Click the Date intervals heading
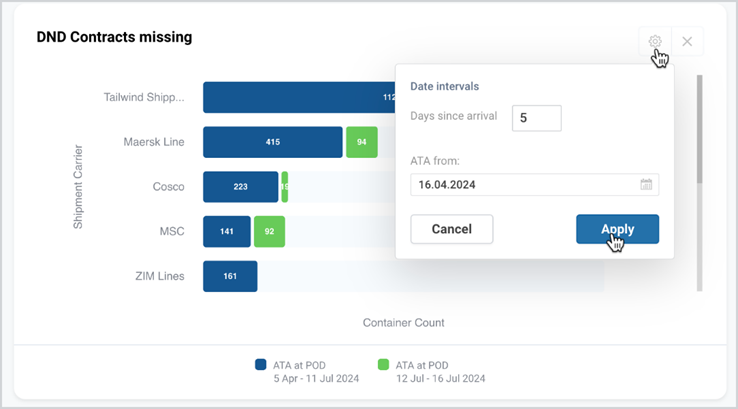Screen dimensions: 738x409 445,86
